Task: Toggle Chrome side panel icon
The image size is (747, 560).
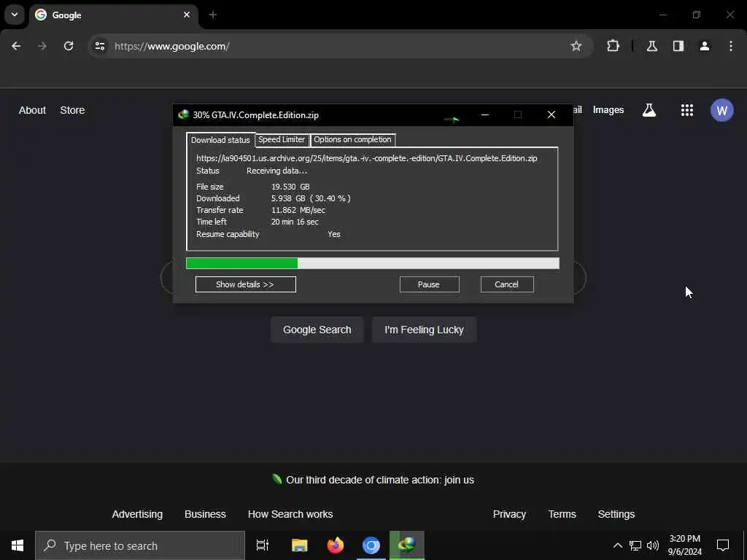Action: [678, 46]
